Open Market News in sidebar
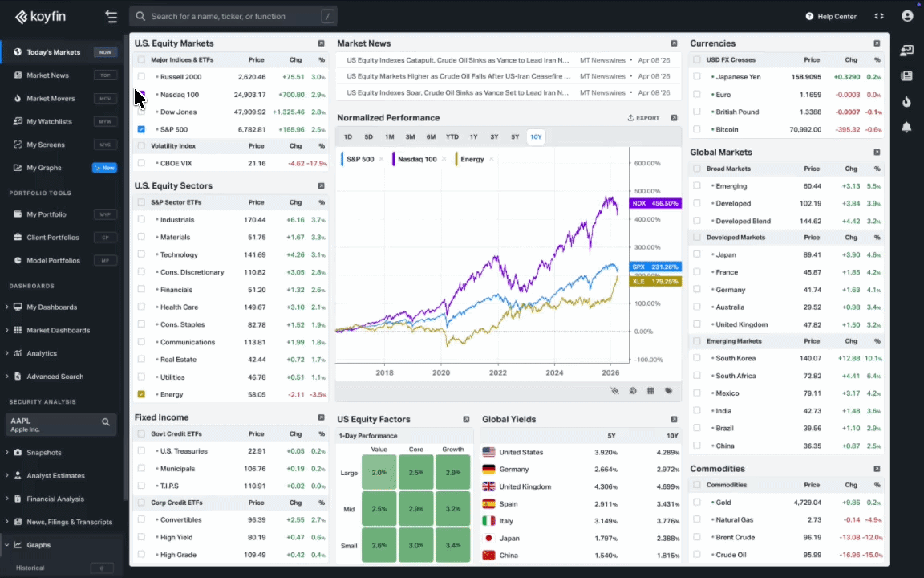924x578 pixels. click(x=48, y=75)
